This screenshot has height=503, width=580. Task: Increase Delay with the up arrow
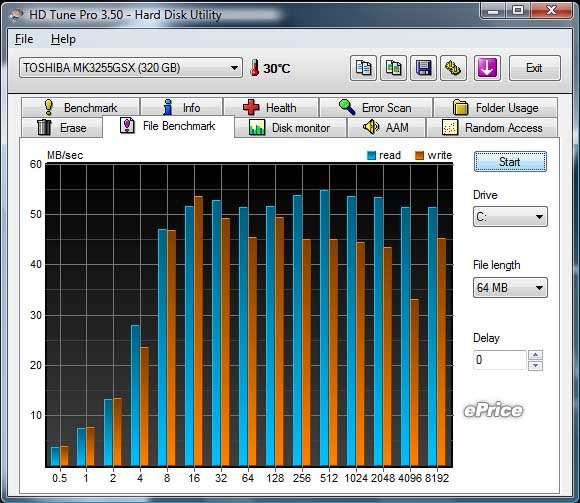coord(536,355)
